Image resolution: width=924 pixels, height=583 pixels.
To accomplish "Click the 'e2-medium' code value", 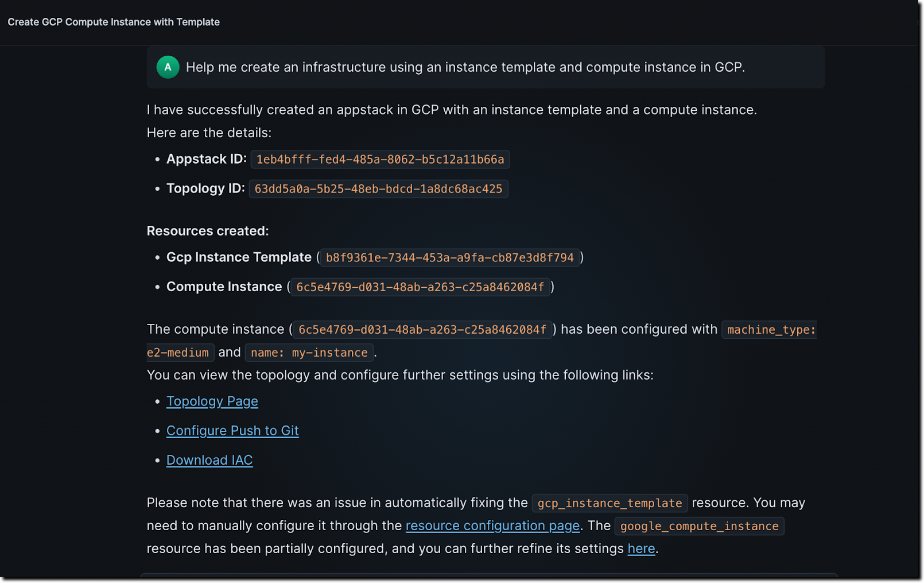I will point(180,352).
